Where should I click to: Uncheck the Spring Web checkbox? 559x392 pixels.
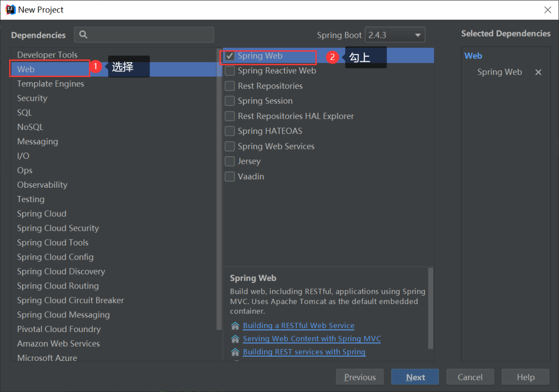(x=230, y=56)
